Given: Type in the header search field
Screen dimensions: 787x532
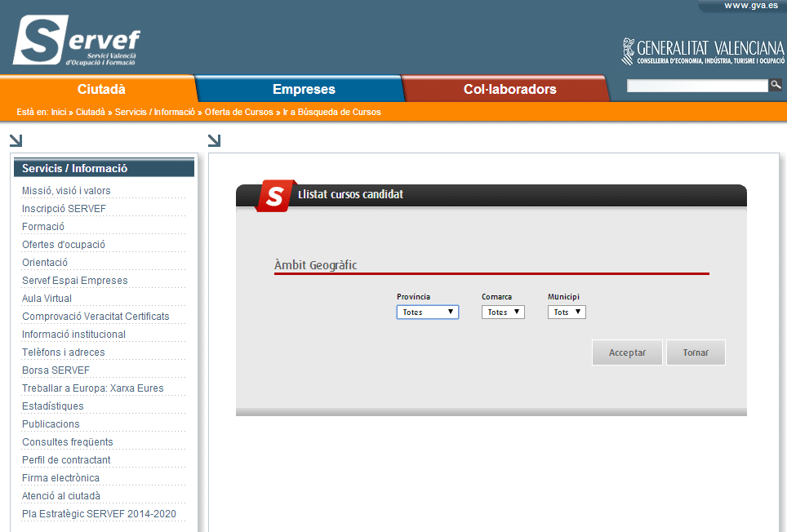Looking at the screenshot, I should (x=697, y=86).
